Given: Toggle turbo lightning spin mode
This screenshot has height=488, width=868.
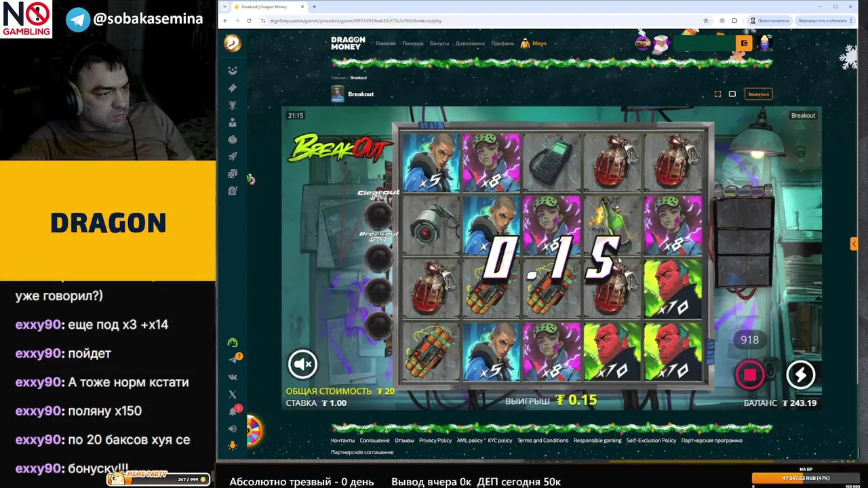Looking at the screenshot, I should [800, 374].
